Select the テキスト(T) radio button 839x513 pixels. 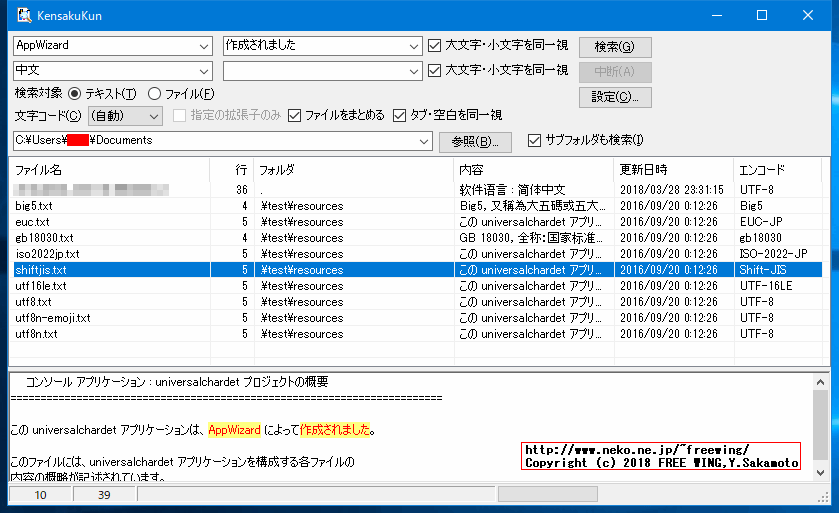(x=75, y=94)
